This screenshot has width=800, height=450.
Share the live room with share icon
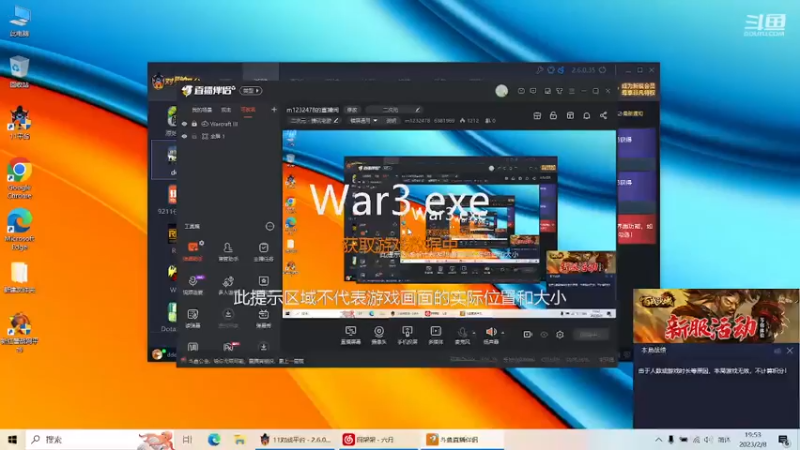pos(604,116)
